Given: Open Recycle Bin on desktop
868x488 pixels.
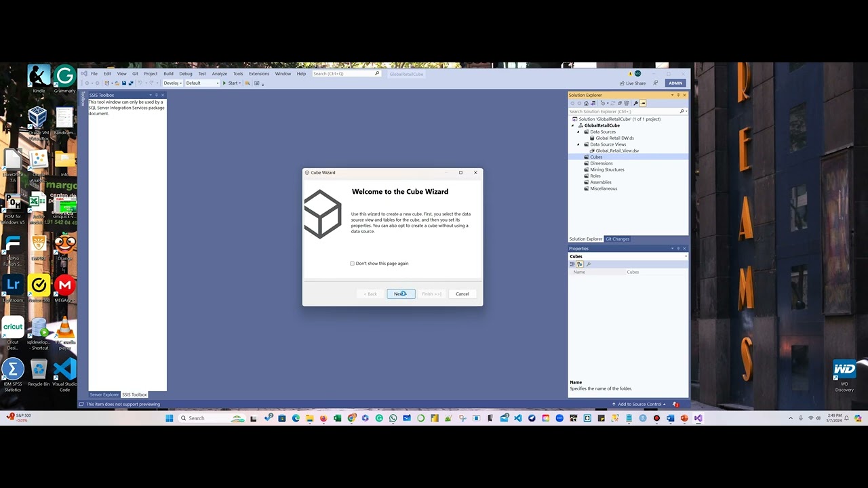Looking at the screenshot, I should pyautogui.click(x=39, y=373).
